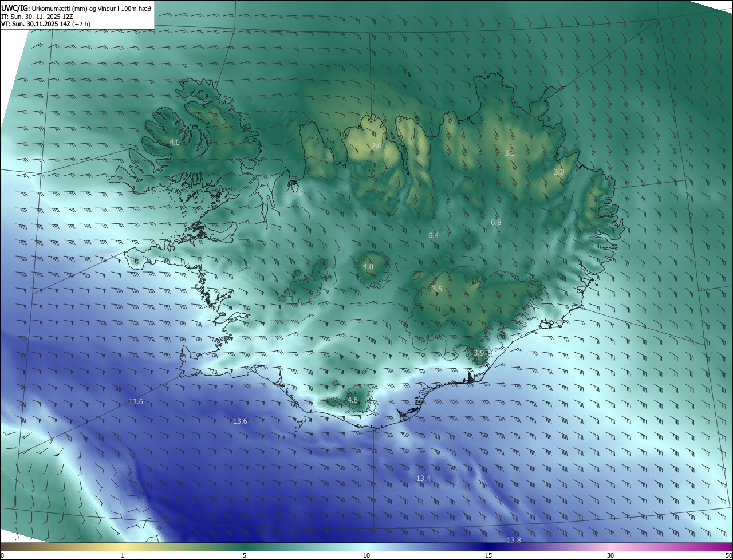Click the '10' tick on the color scale
This screenshot has width=733, height=560.
click(366, 555)
